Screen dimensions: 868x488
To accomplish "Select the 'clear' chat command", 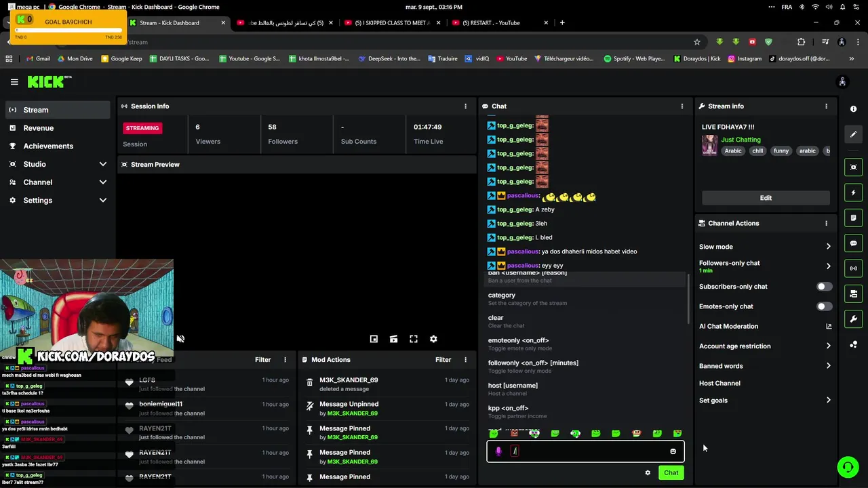I will pyautogui.click(x=586, y=321).
